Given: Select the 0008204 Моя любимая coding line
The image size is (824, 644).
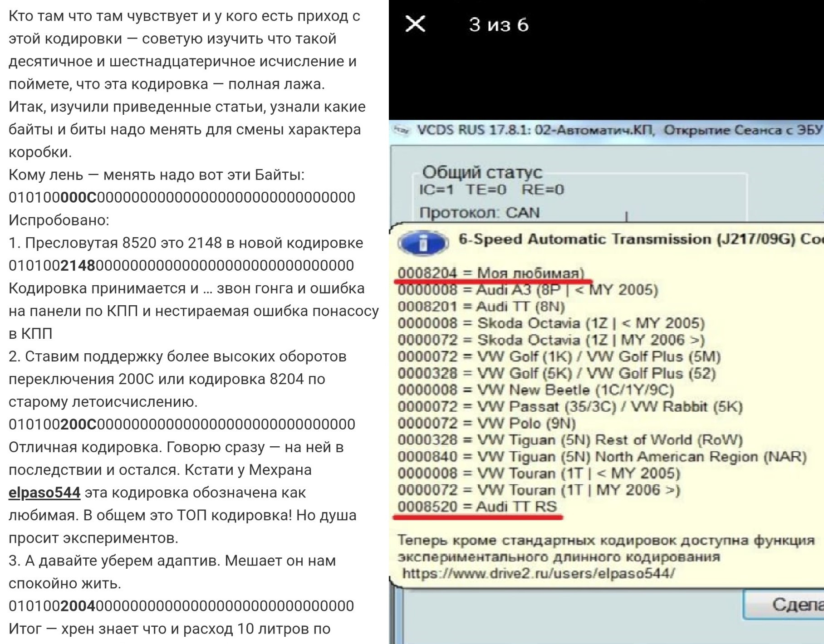Looking at the screenshot, I should pos(491,273).
